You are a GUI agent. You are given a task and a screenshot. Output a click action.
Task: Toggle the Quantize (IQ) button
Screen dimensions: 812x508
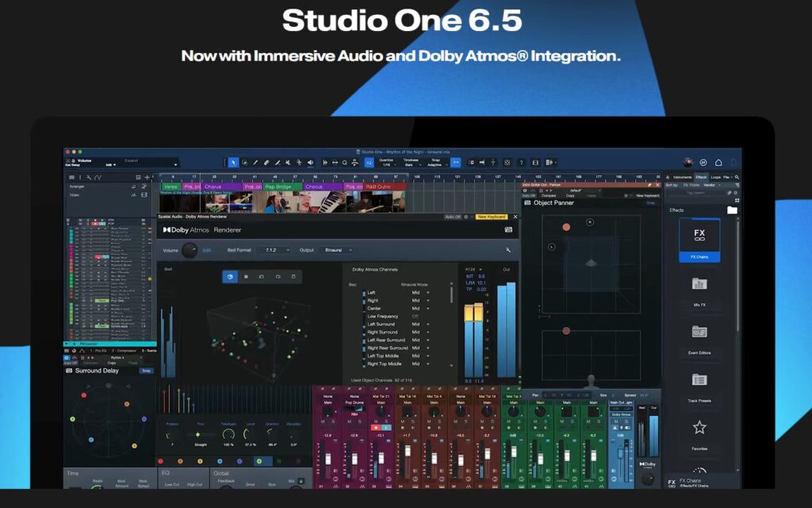coord(369,163)
